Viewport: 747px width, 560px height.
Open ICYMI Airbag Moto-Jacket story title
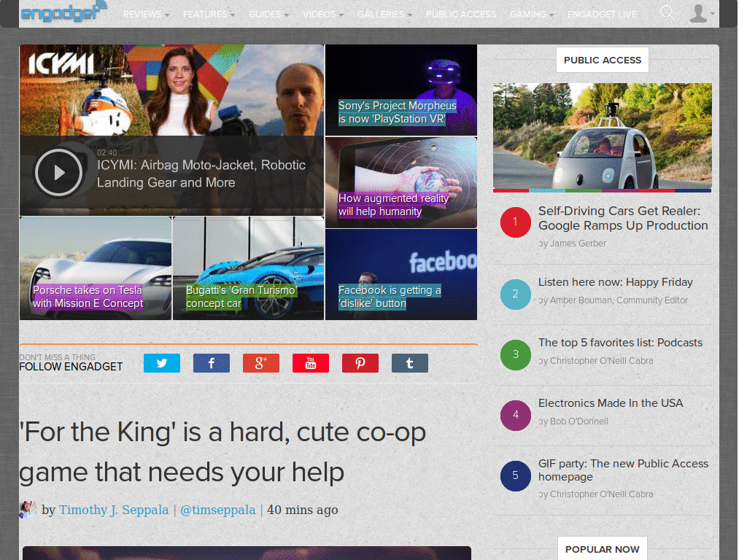pyautogui.click(x=201, y=174)
